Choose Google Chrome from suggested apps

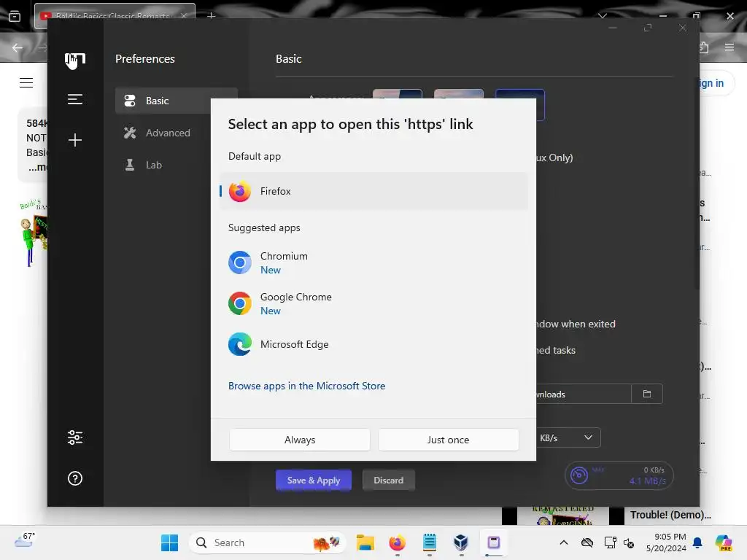point(373,304)
